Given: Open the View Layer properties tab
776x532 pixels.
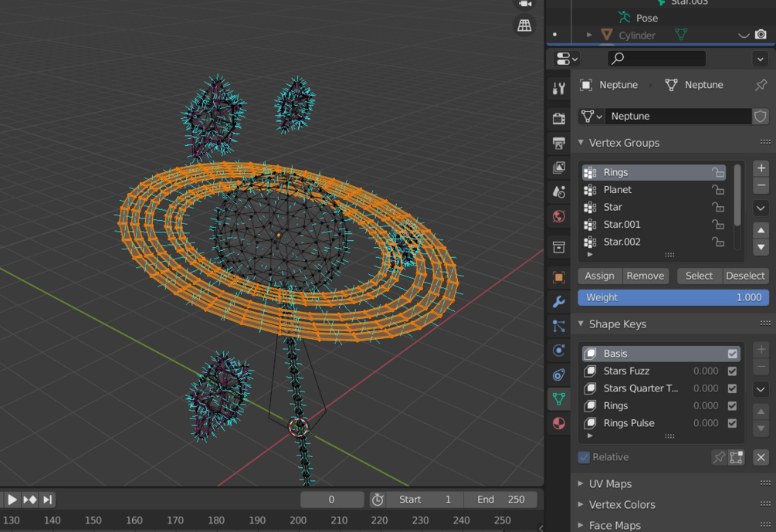Looking at the screenshot, I should (559, 168).
